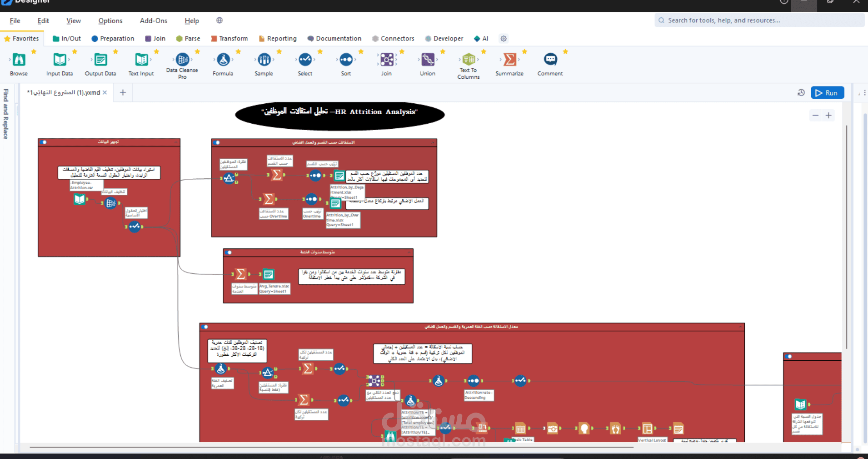Close the yxmd workflow tab
This screenshot has height=459, width=868.
pyautogui.click(x=105, y=92)
